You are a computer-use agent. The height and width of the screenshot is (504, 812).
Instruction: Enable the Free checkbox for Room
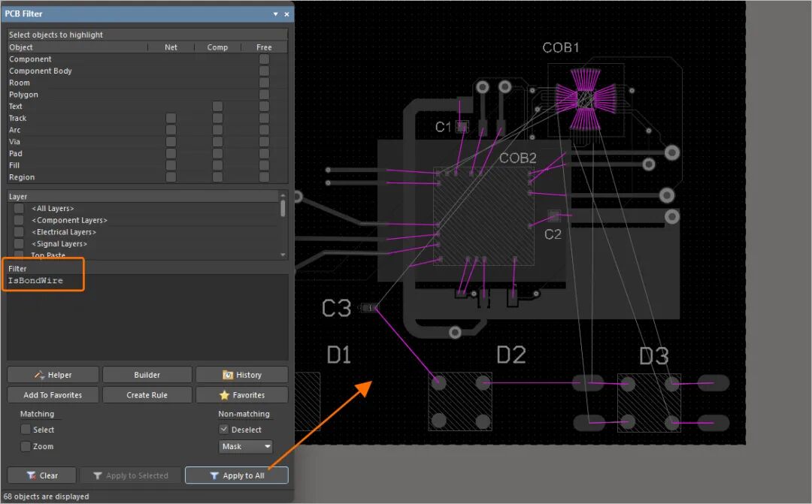click(264, 83)
